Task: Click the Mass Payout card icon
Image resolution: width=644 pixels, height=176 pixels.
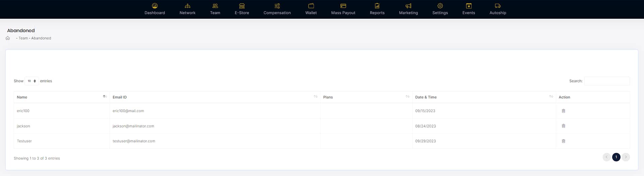Action: point(343,6)
